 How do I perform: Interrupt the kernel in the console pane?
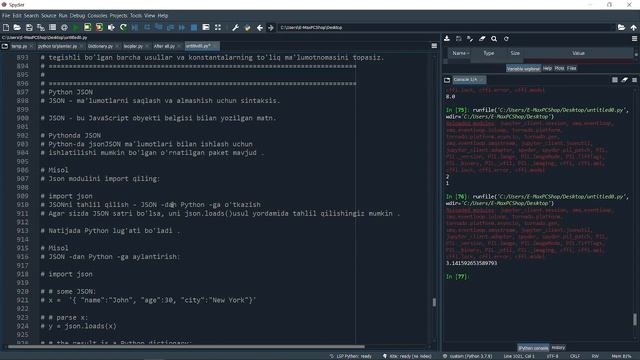tap(615, 80)
